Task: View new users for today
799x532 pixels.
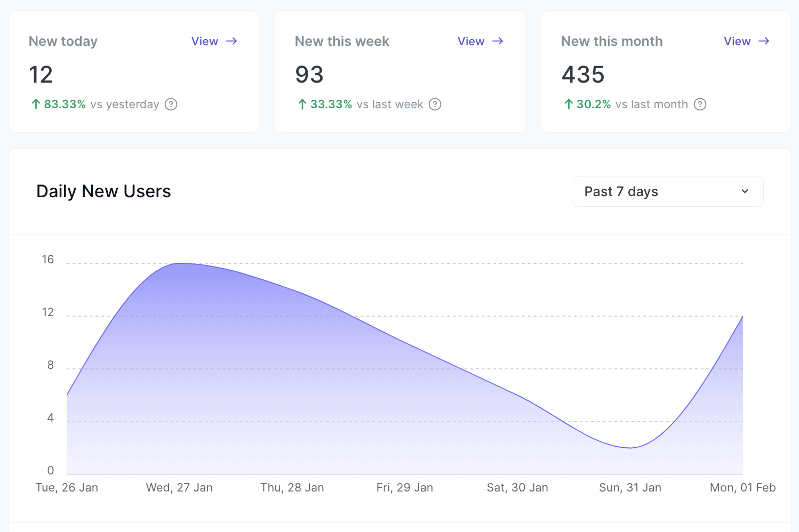Action: pyautogui.click(x=205, y=42)
